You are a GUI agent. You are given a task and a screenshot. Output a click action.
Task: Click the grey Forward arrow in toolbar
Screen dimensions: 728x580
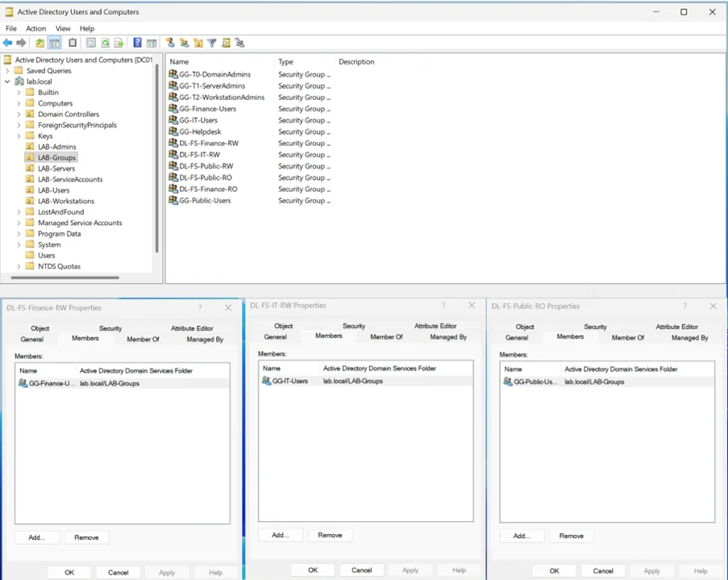[x=21, y=43]
